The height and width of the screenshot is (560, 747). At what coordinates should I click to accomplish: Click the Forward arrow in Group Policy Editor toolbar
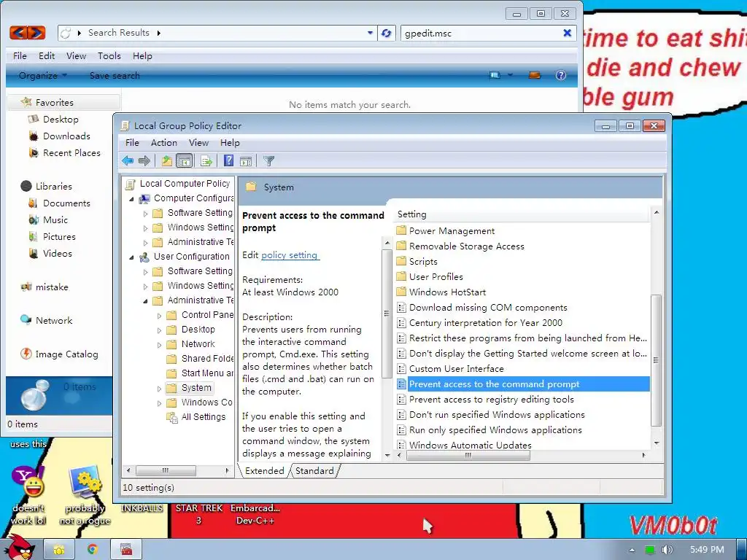pos(144,161)
